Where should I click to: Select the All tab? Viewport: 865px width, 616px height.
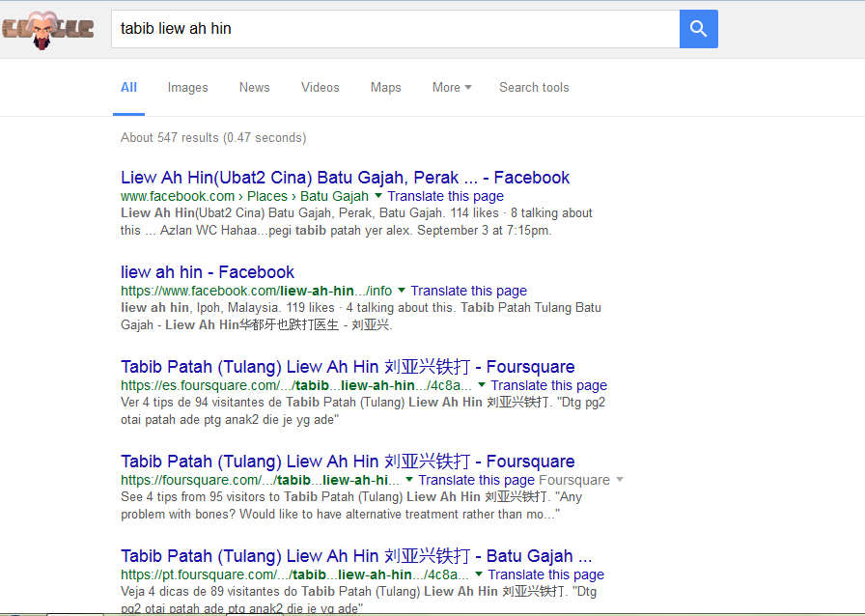tap(128, 87)
